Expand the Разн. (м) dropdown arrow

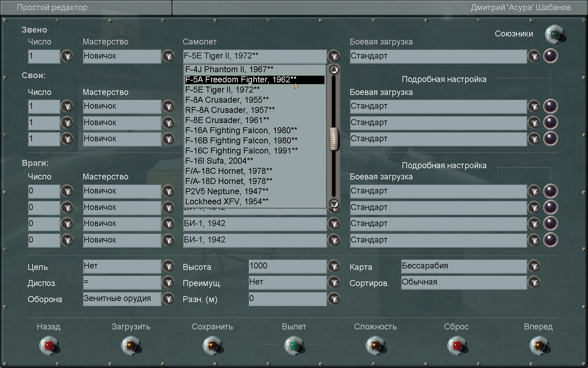tap(334, 299)
